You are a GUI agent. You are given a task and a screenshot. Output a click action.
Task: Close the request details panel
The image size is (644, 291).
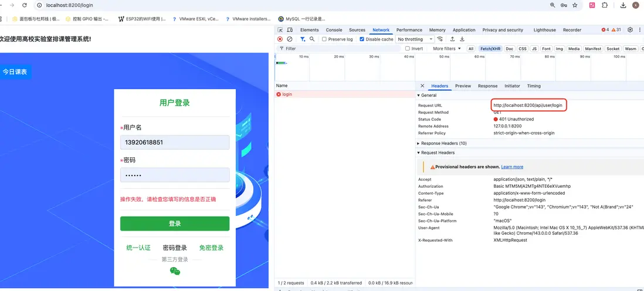[x=422, y=86]
